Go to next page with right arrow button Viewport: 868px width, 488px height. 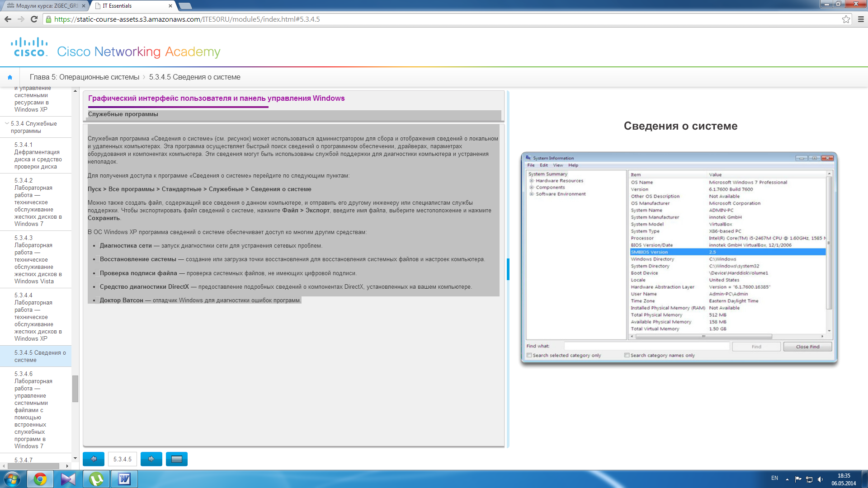[151, 459]
